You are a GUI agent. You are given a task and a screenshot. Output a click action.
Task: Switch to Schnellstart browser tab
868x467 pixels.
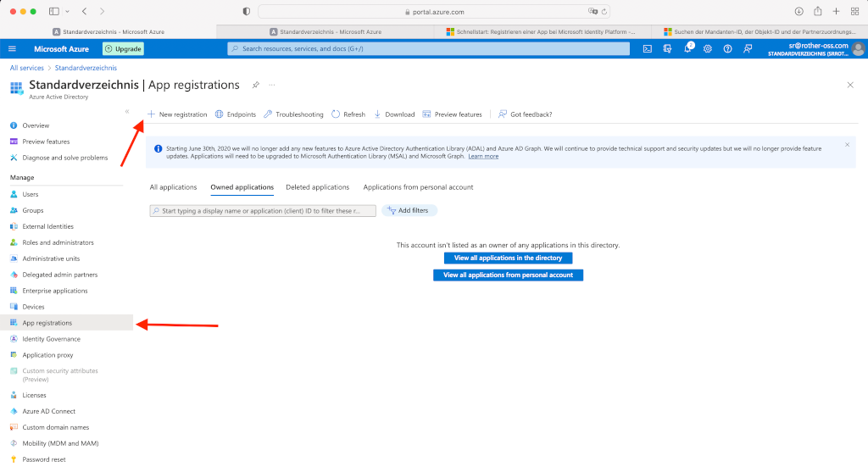[542, 31]
